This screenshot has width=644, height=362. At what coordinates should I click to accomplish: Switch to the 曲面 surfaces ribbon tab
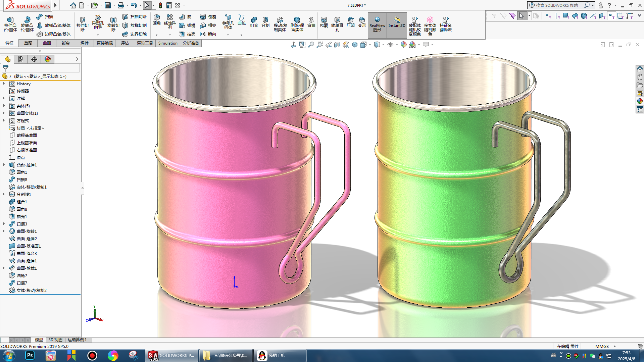click(47, 43)
